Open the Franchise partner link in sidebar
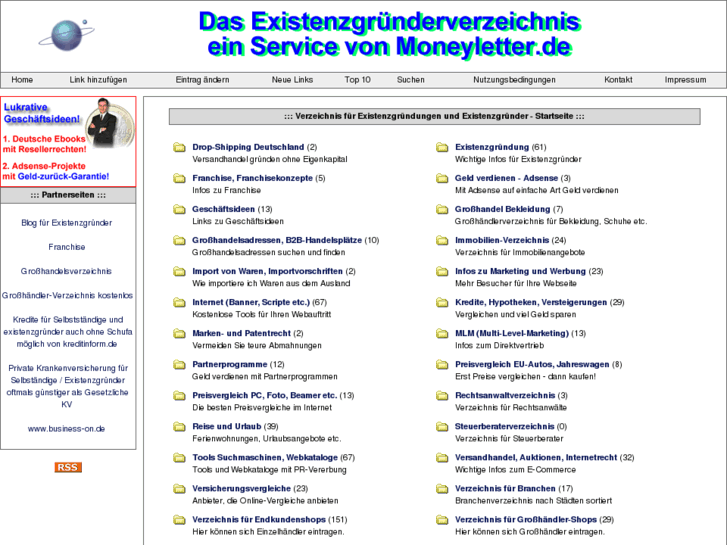 tap(67, 247)
